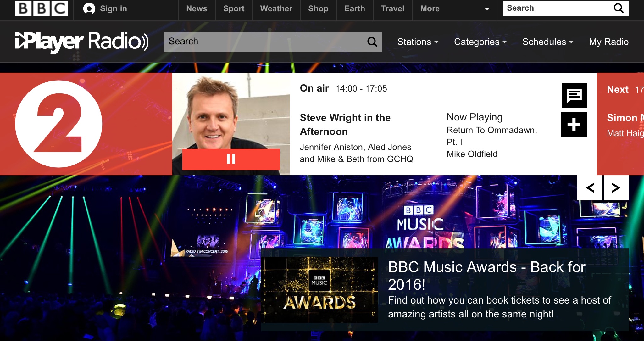Image resolution: width=644 pixels, height=341 pixels.
Task: Click the Sign in avatar icon
Action: [x=89, y=8]
